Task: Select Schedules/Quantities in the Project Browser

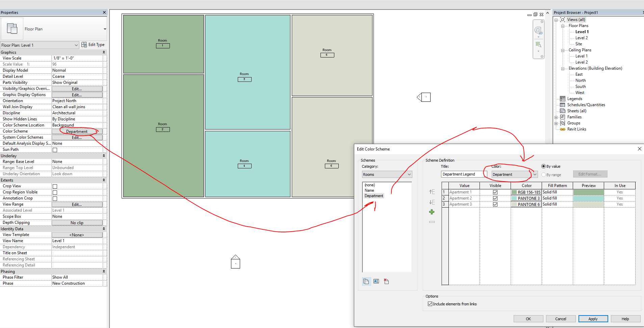Action: pos(585,104)
